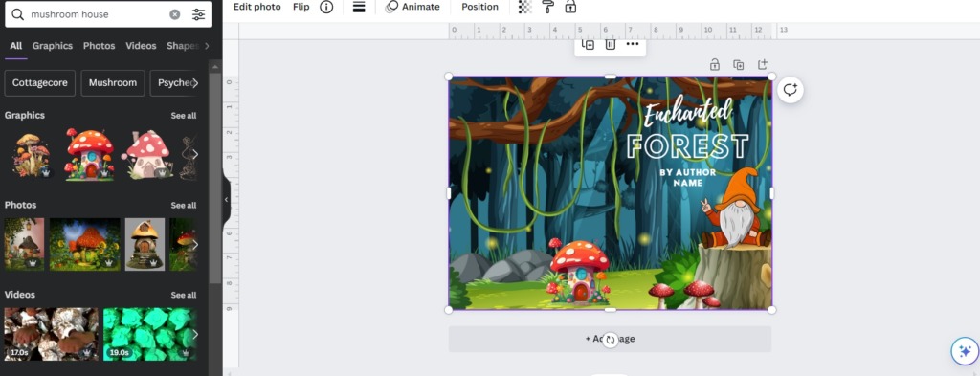980x376 pixels.
Task: Delete the selected element with trash icon
Action: pos(610,44)
